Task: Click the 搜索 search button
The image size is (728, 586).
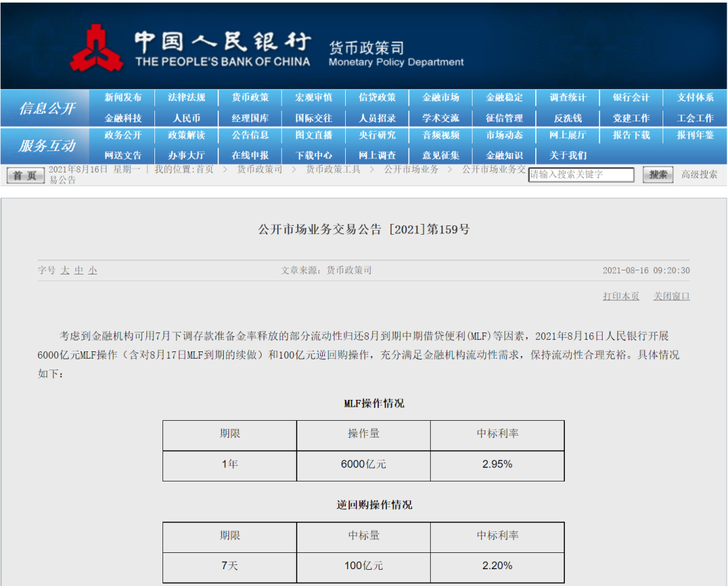Action: (658, 175)
